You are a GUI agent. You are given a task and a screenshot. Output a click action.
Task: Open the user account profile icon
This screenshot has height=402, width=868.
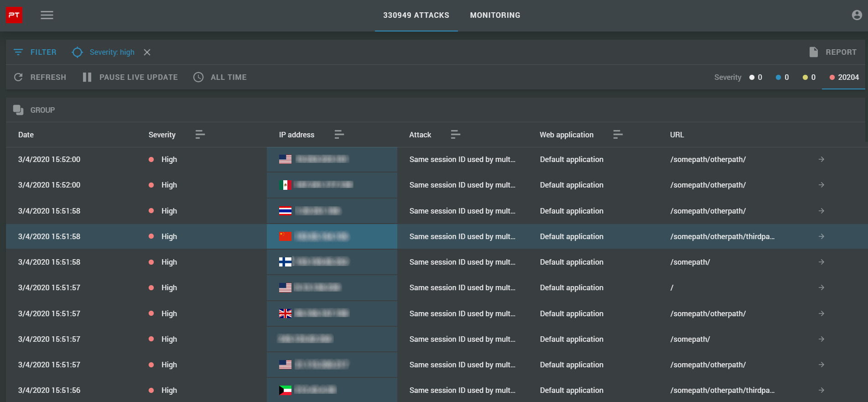857,15
